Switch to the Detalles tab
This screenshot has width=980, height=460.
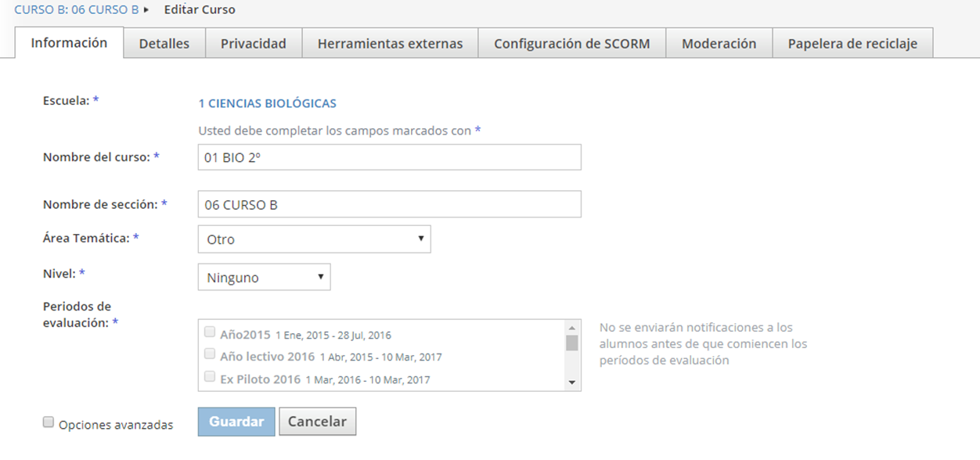coord(164,43)
